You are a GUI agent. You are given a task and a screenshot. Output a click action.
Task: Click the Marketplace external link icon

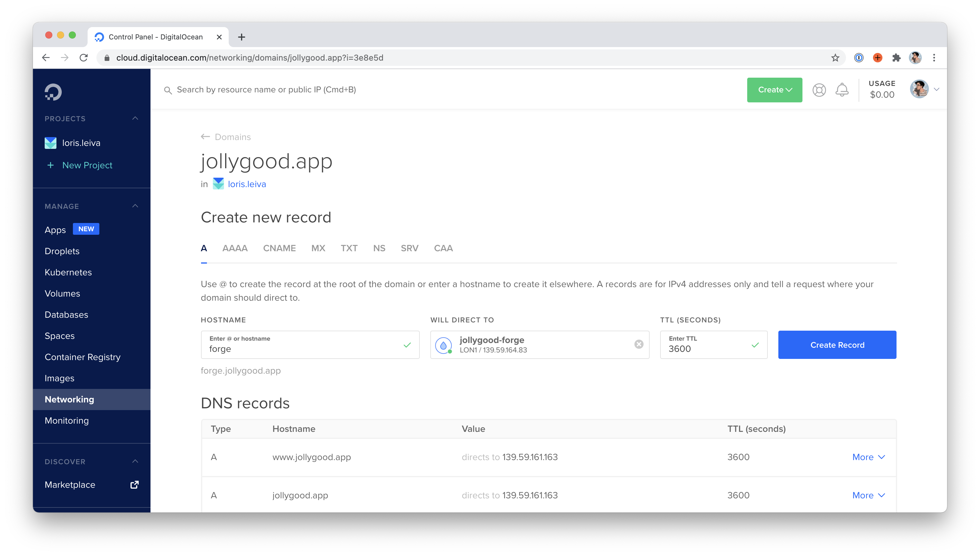point(134,485)
